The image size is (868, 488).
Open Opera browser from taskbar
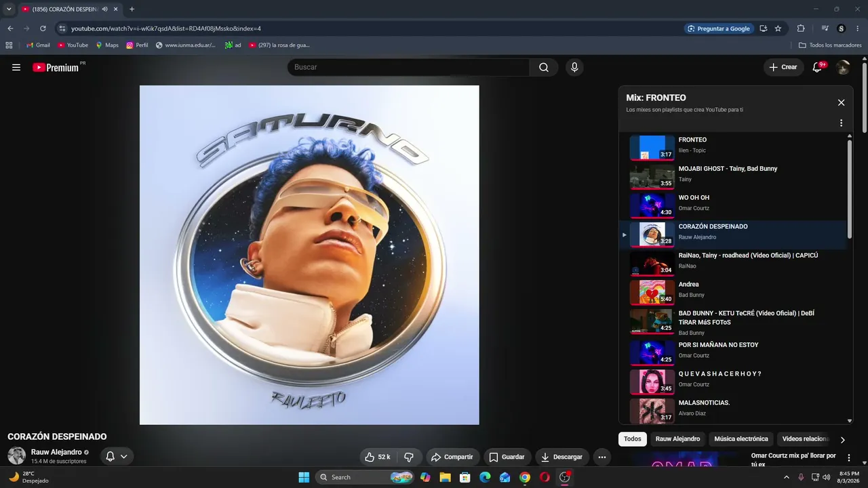545,477
